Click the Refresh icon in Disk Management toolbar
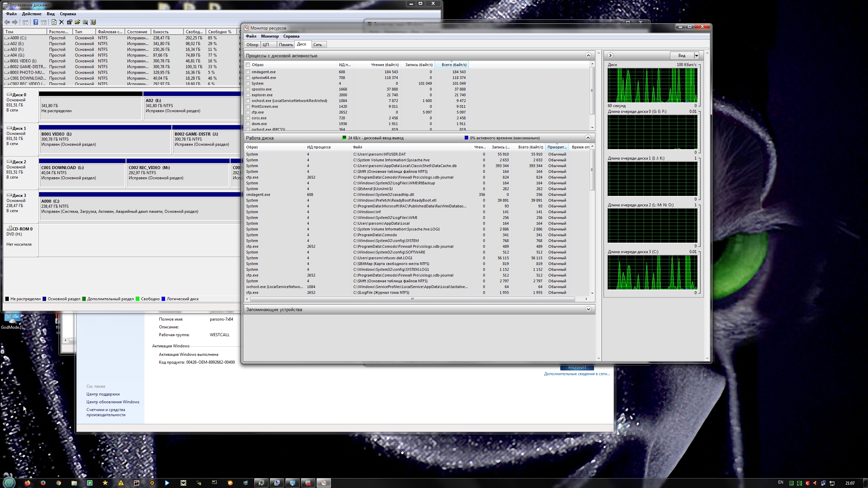The image size is (868, 488). coord(54,22)
